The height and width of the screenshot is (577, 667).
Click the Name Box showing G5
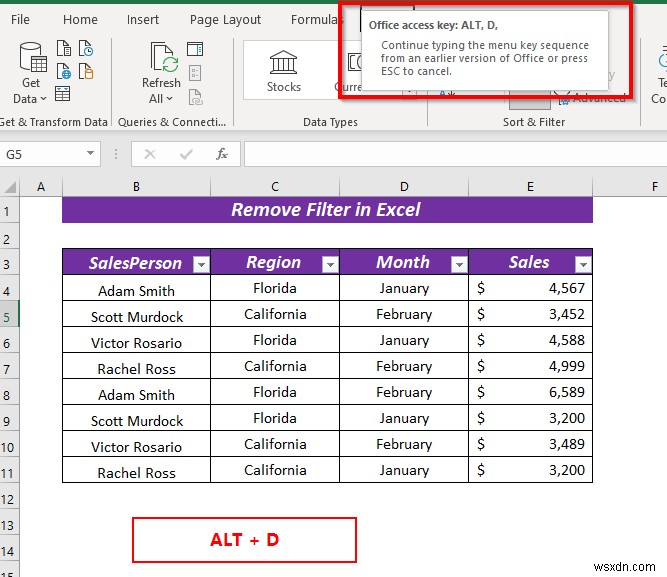tap(43, 154)
